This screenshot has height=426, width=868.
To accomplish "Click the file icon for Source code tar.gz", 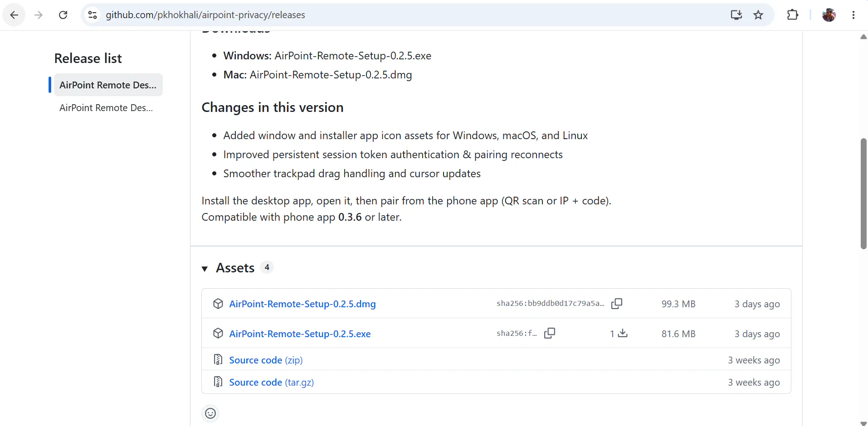I will 218,382.
